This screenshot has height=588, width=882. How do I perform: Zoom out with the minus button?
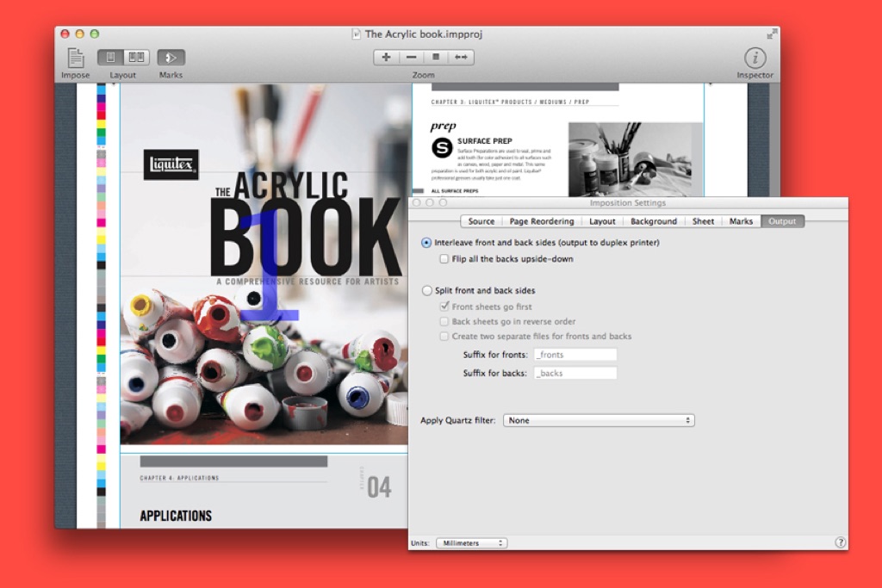411,57
